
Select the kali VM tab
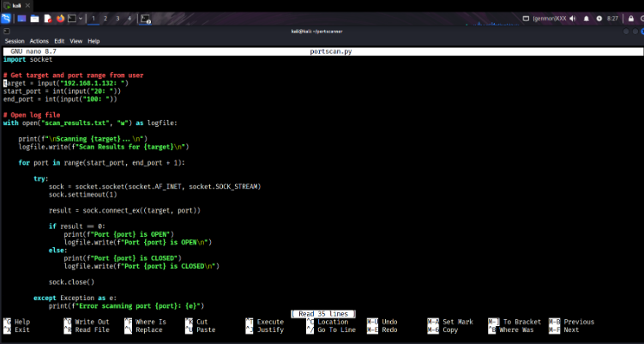click(x=16, y=6)
